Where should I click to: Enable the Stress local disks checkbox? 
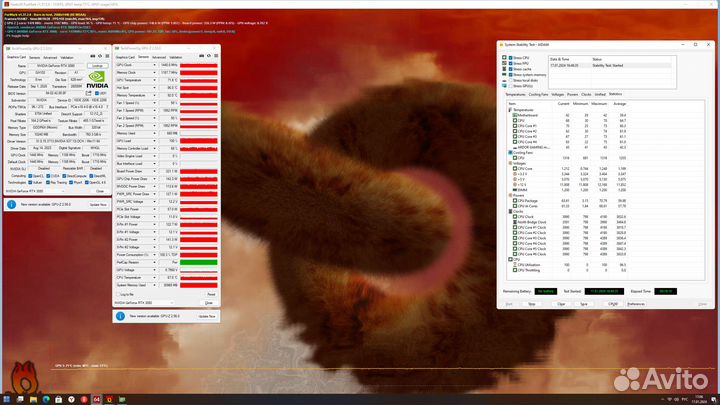pos(511,80)
